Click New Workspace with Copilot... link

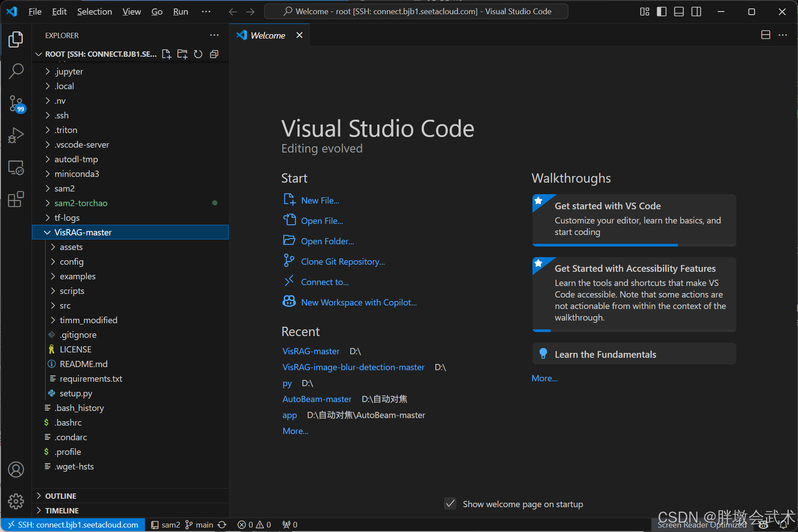359,302
